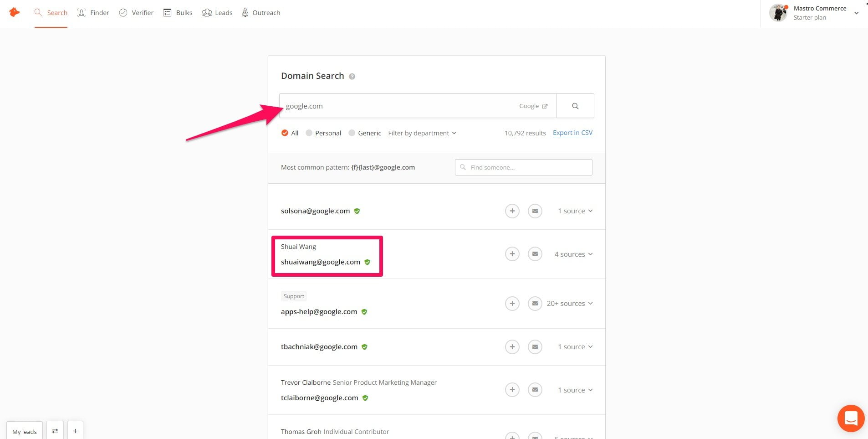Click the Domain Search help question icon
The width and height of the screenshot is (868, 439).
coord(352,77)
